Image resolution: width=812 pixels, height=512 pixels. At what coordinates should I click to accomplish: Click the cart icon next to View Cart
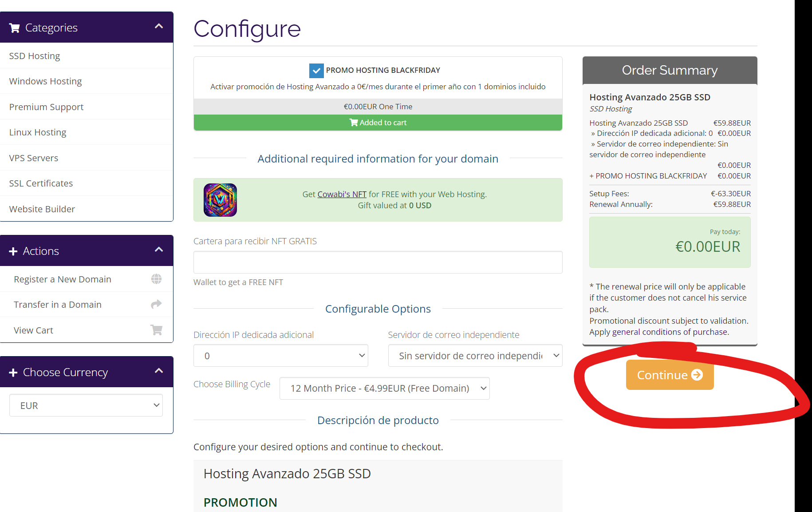156,330
